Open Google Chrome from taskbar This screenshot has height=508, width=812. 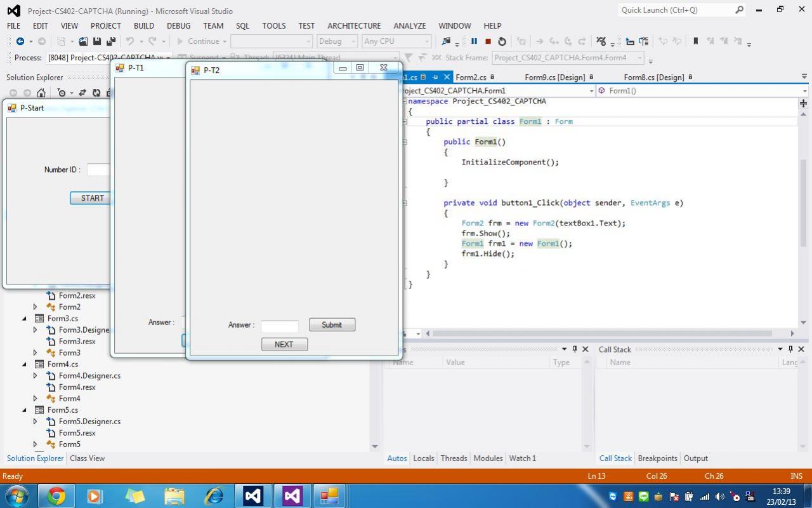click(56, 496)
